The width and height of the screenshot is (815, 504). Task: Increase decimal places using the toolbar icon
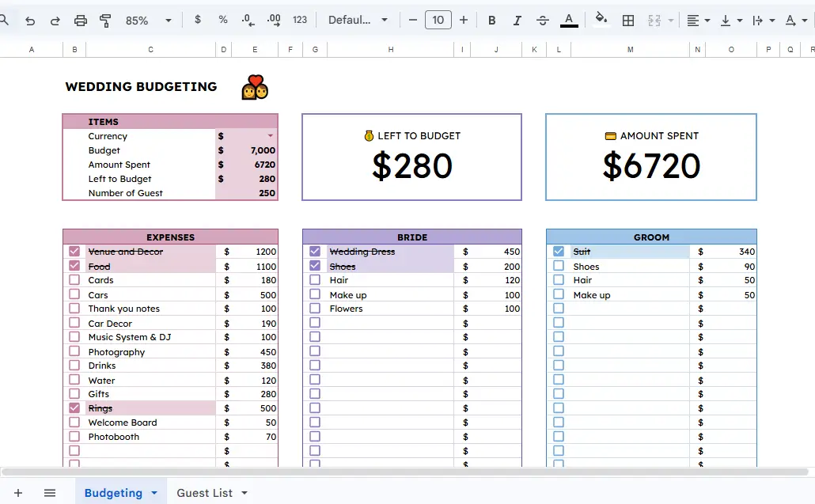coord(273,20)
